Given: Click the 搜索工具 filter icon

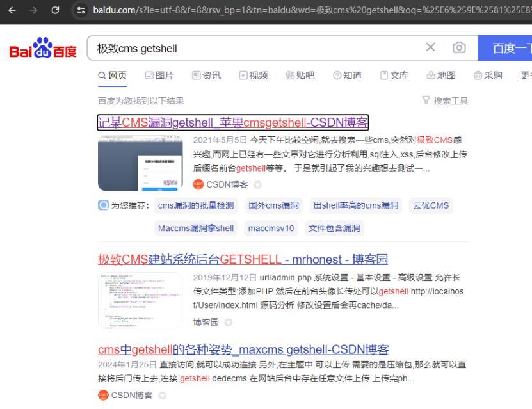Looking at the screenshot, I should (x=426, y=100).
